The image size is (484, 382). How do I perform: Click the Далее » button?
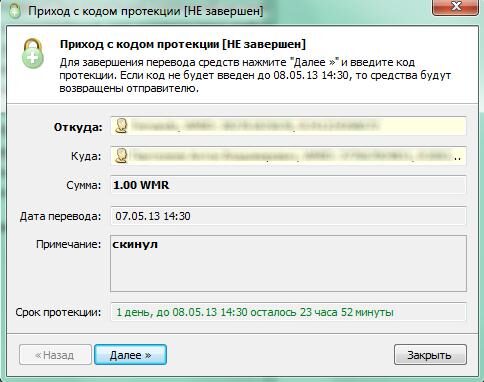tap(130, 355)
